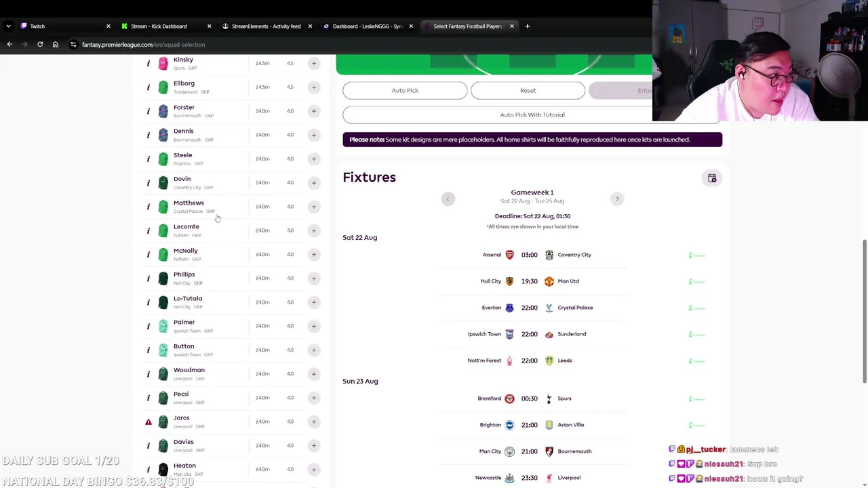Select the Fantasy Football Players tab
Image resolution: width=868 pixels, height=488 pixels.
[x=469, y=26]
